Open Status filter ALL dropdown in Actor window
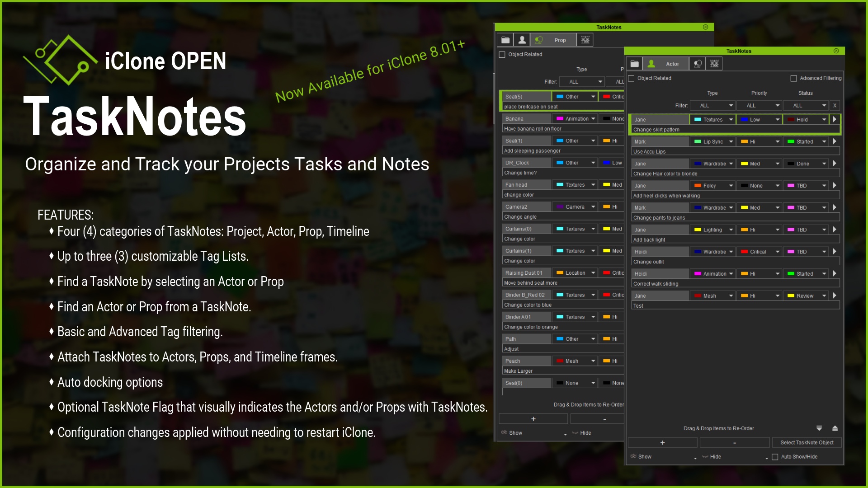Viewport: 868px width, 488px height. tap(806, 105)
